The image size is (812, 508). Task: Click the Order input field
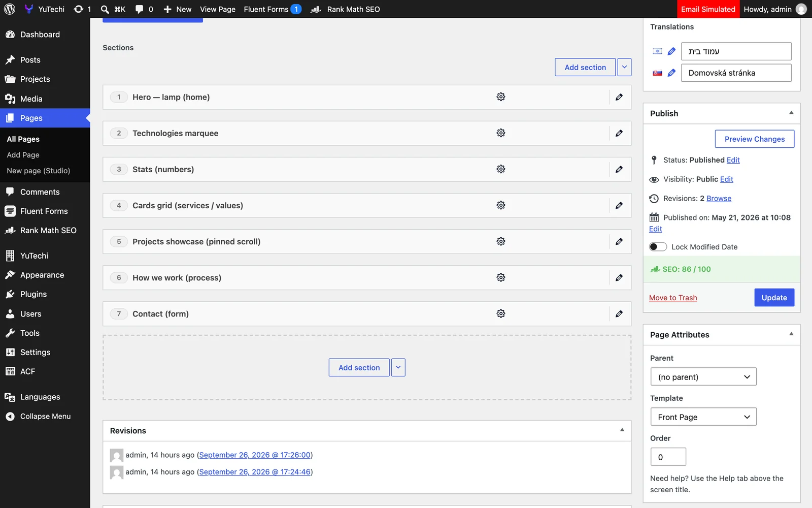668,457
